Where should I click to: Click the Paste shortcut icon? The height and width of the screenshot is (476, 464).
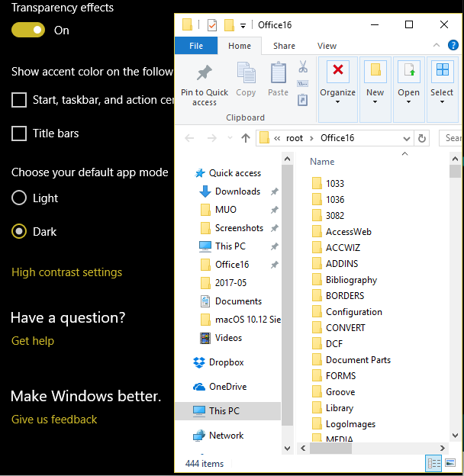[x=303, y=100]
